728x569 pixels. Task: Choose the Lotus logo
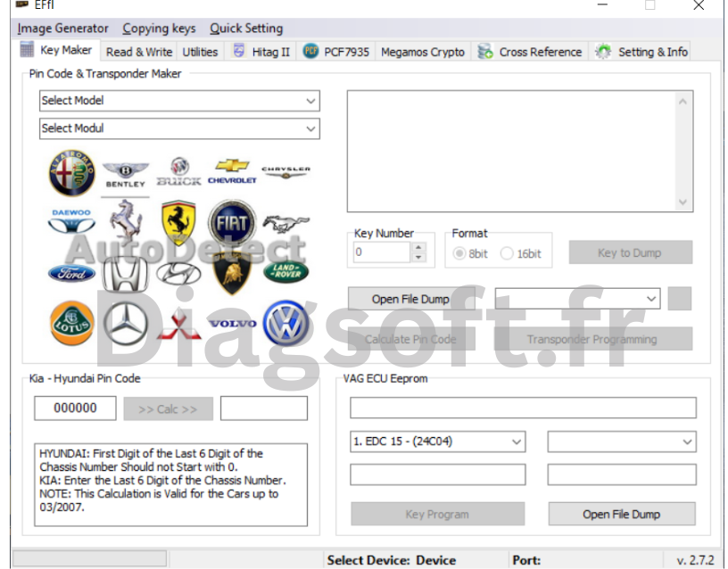point(71,323)
